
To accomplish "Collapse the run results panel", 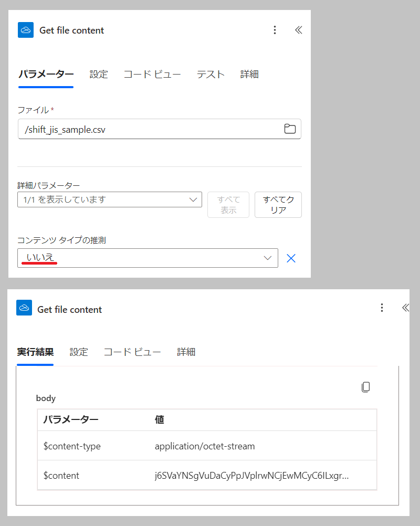I will 405,308.
